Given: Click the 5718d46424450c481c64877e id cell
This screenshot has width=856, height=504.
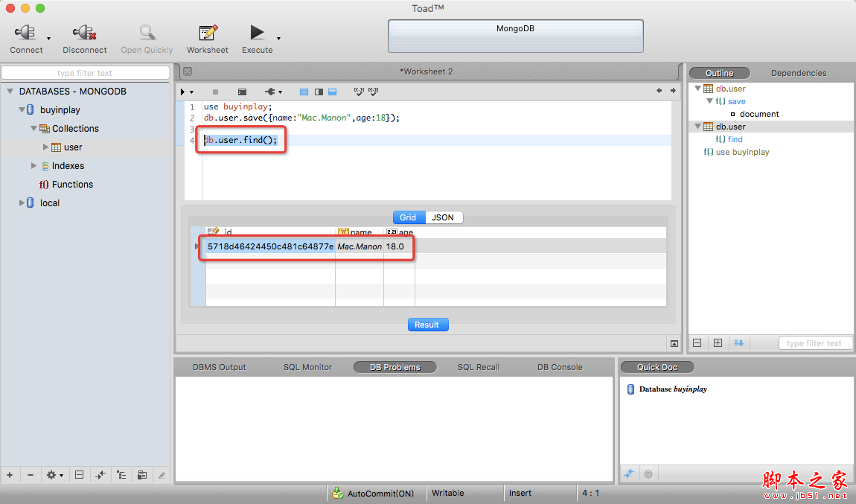Looking at the screenshot, I should click(x=270, y=247).
